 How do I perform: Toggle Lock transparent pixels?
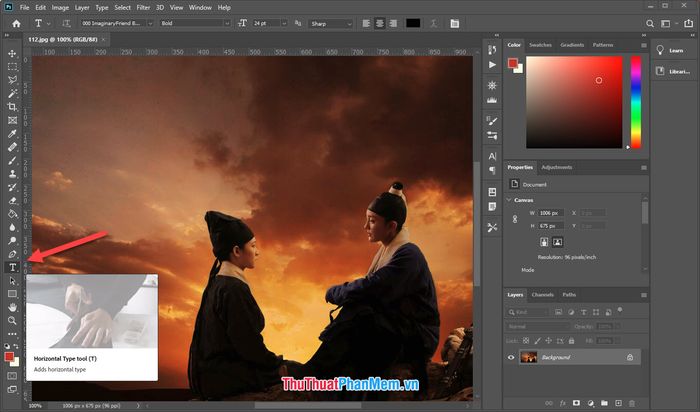[526, 341]
